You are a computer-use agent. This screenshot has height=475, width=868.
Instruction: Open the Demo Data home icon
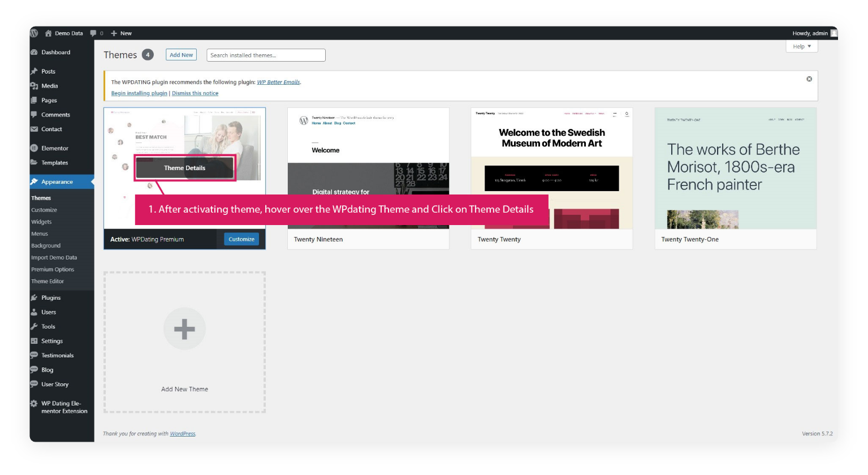coord(48,33)
